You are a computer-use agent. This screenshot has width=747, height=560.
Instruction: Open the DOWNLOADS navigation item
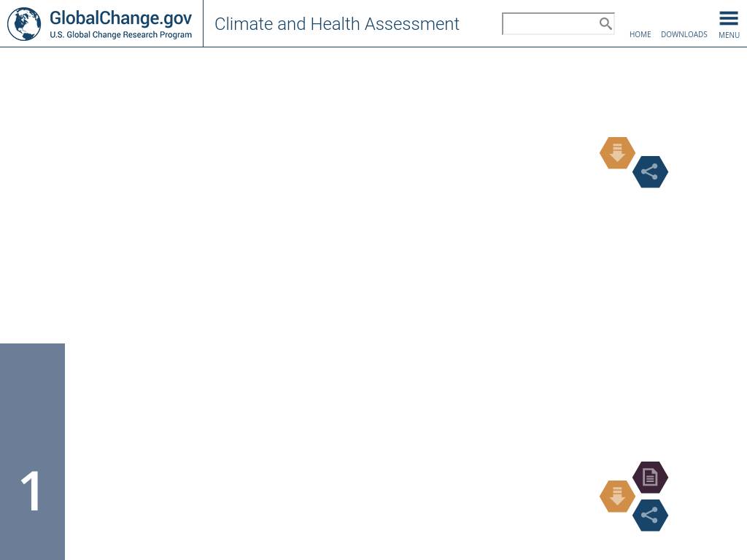(x=684, y=34)
